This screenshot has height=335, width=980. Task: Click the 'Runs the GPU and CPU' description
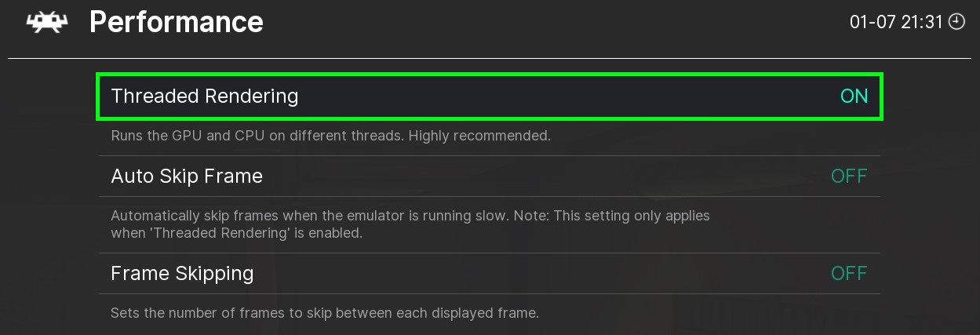point(235,136)
